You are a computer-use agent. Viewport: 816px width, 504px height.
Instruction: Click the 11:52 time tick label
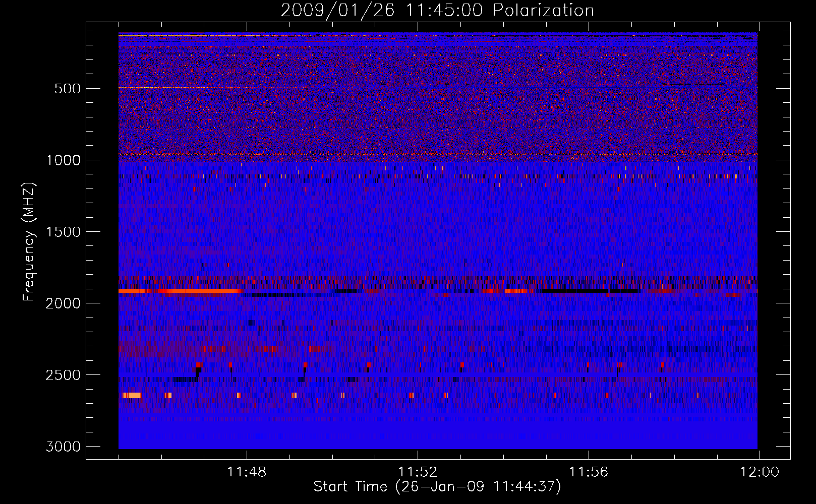click(418, 472)
